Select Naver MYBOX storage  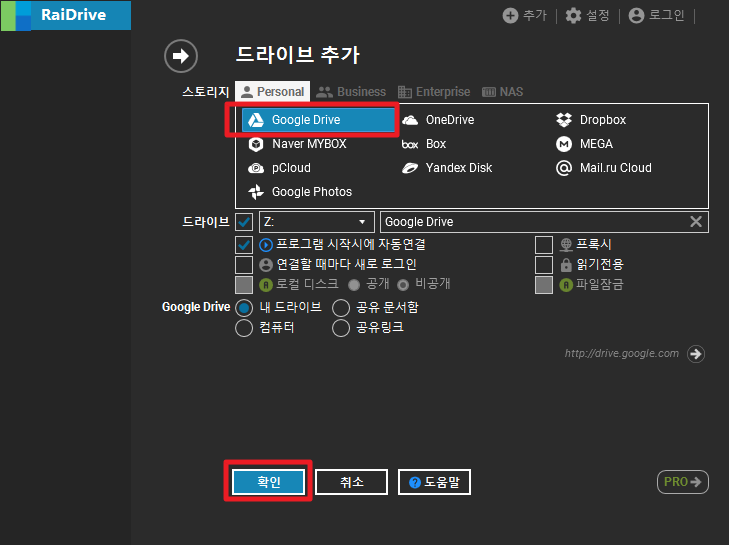click(297, 144)
